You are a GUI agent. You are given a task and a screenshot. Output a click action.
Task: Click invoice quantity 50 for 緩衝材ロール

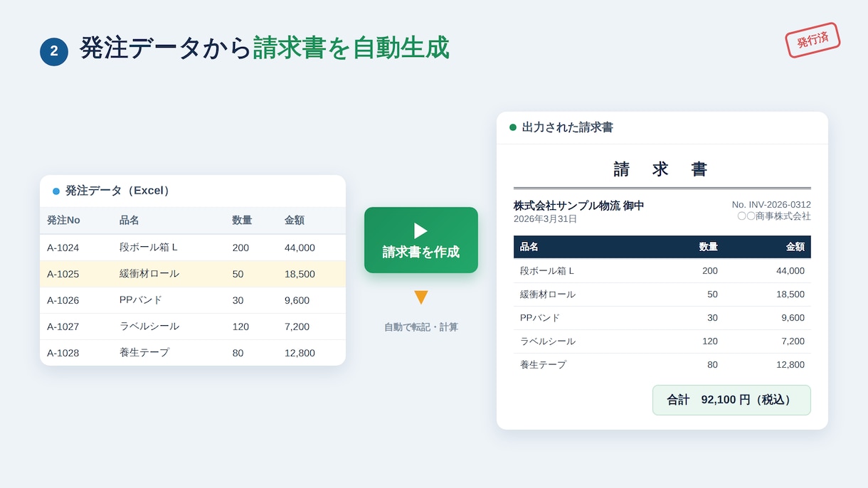coord(712,295)
